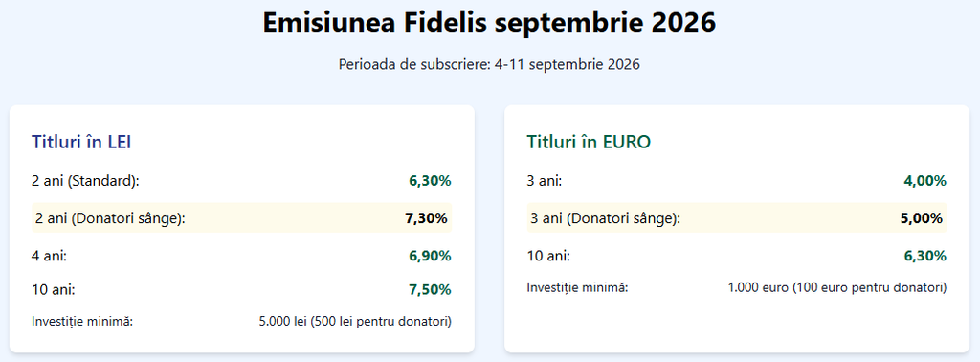Click the 5.000 lei minimum investment text
The image size is (980, 362).
355,322
